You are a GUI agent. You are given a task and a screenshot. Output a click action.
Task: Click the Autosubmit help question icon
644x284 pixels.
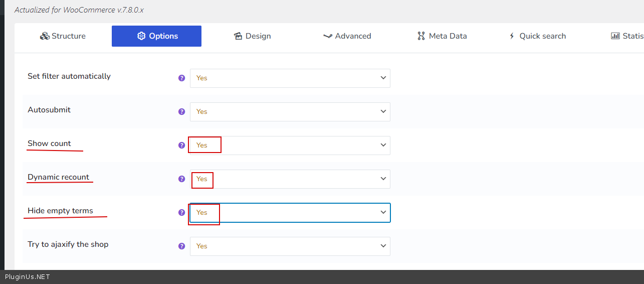click(x=182, y=112)
